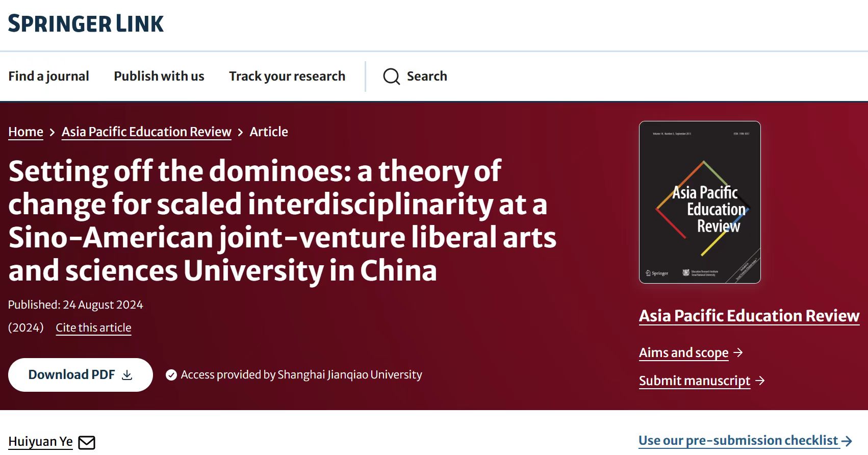868x455 pixels.
Task: Click the download arrow icon in the PDF button
Action: click(x=127, y=375)
